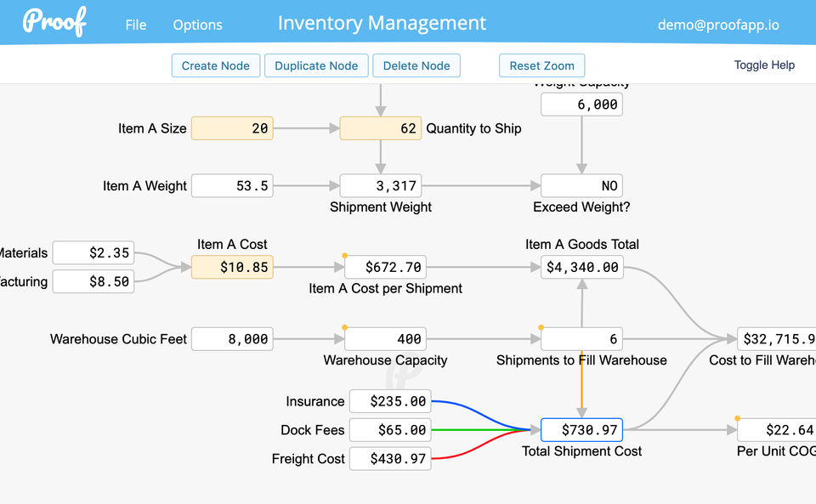Select the Cost to Fill Warehouse node
The height and width of the screenshot is (504, 816).
[x=776, y=339]
